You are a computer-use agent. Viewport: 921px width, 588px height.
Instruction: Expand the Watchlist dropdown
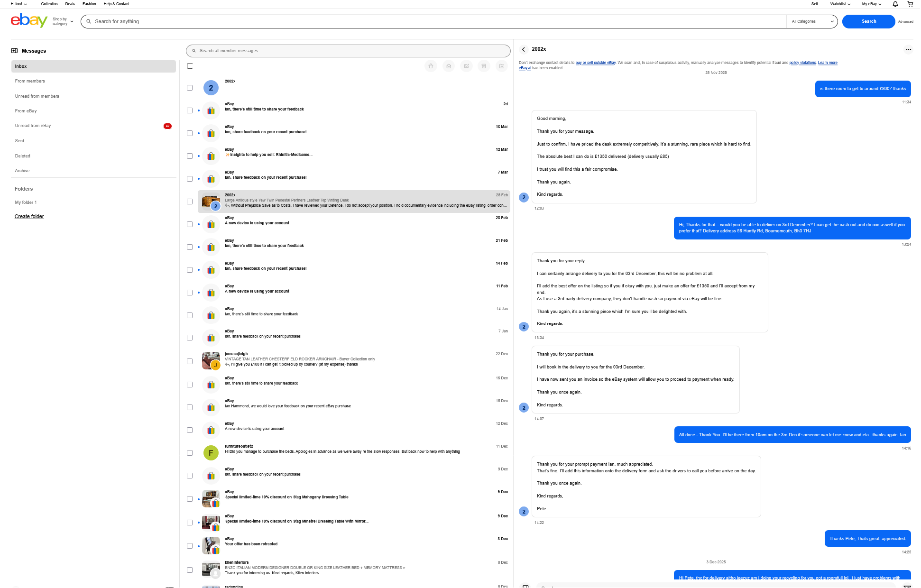[x=840, y=4]
